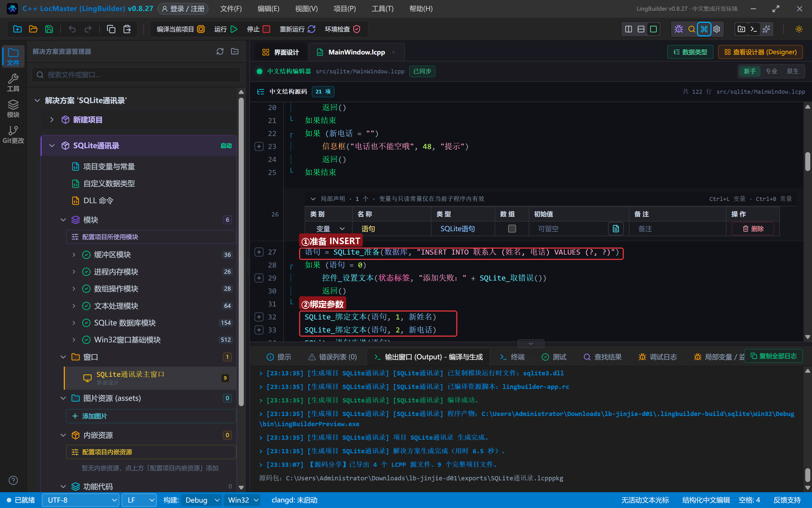This screenshot has height=508, width=812.
Task: Open the Git更改 sidebar panel
Action: point(13,134)
